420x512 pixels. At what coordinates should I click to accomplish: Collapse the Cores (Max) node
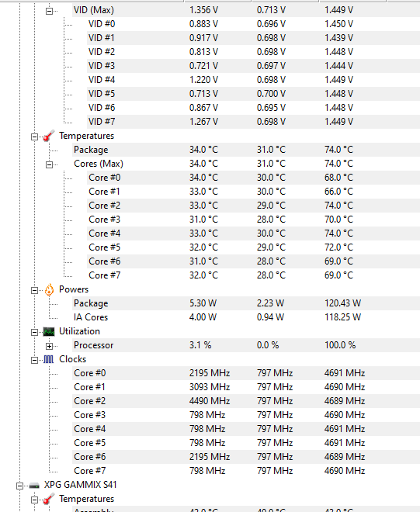pos(49,164)
